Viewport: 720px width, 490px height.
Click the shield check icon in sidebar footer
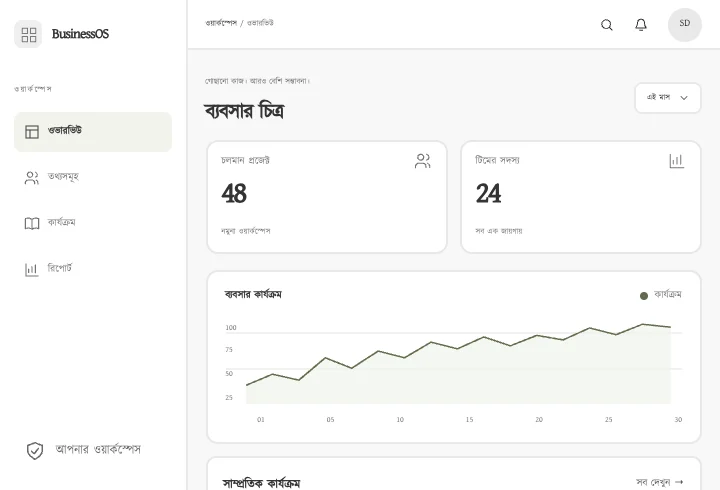coord(35,451)
